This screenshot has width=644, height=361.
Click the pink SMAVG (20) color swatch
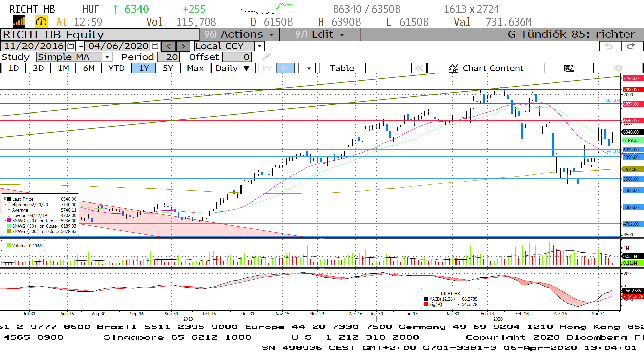point(9,221)
